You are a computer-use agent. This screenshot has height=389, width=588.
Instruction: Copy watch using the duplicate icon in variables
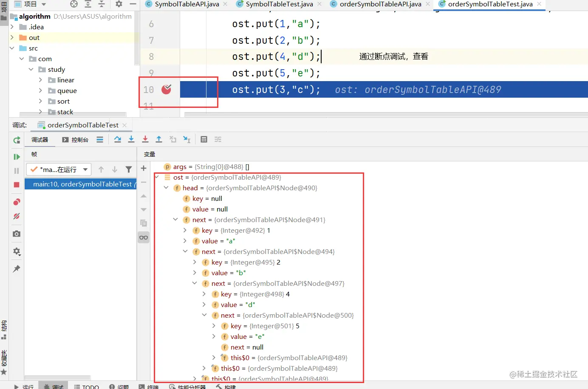[144, 223]
